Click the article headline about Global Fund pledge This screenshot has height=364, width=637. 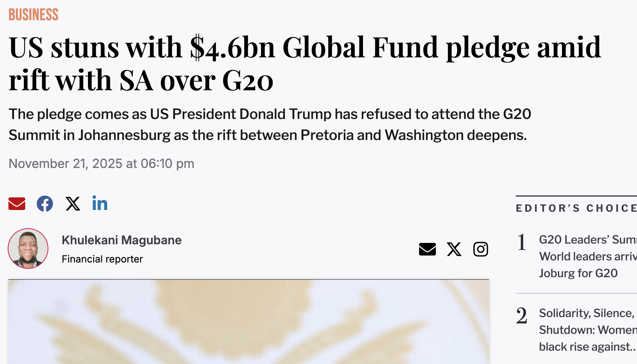[305, 63]
